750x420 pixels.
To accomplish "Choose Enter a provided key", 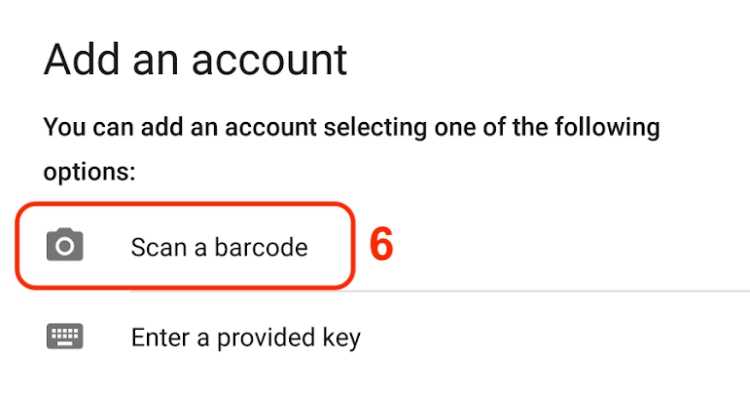I will 245,338.
